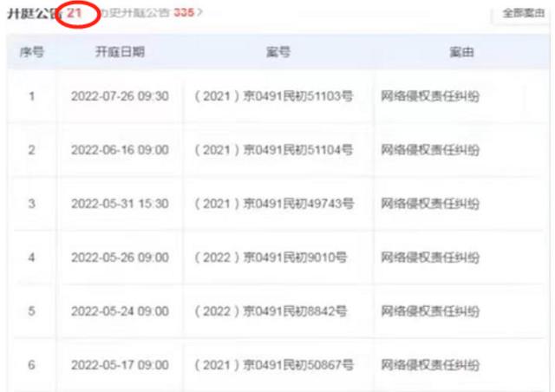Click the 案由 column header
555x392 pixels.
tap(461, 52)
